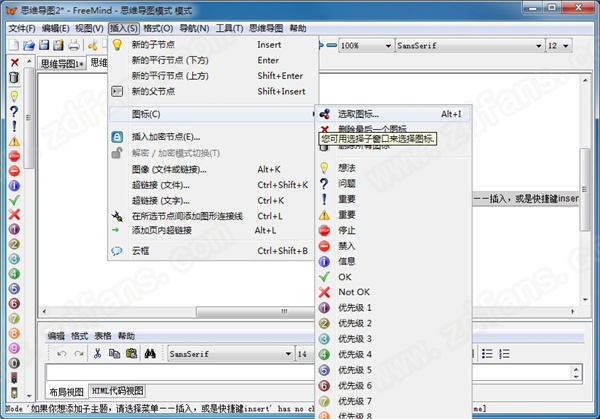This screenshot has height=419, width=600.
Task: Click Redo arrow in note editor toolbar
Action: pos(79,354)
